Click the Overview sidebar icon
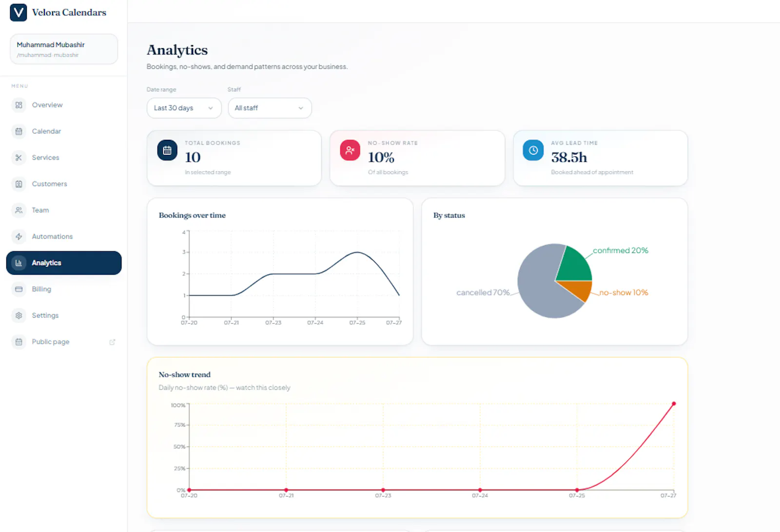The image size is (780, 532). pos(19,105)
